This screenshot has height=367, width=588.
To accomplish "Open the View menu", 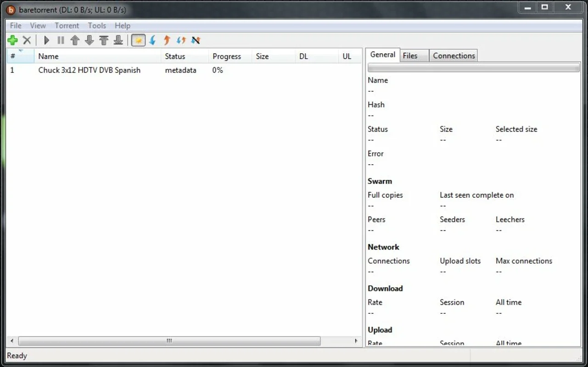I will point(38,26).
